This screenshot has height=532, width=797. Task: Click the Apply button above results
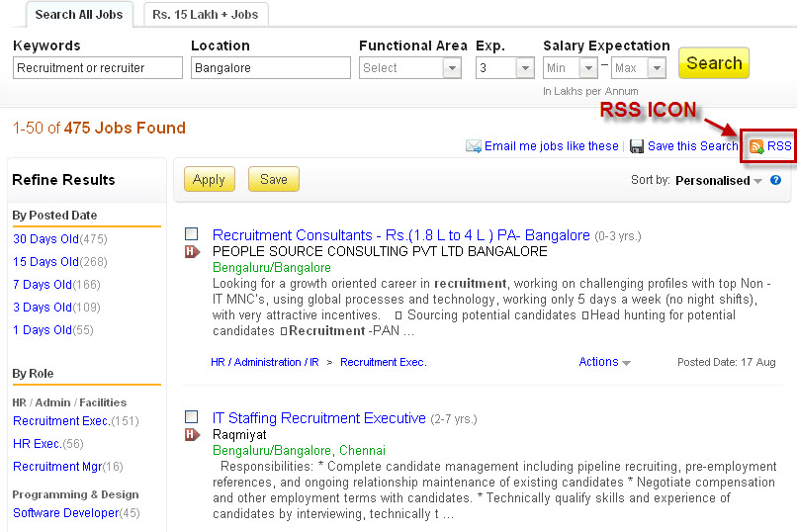pyautogui.click(x=209, y=179)
